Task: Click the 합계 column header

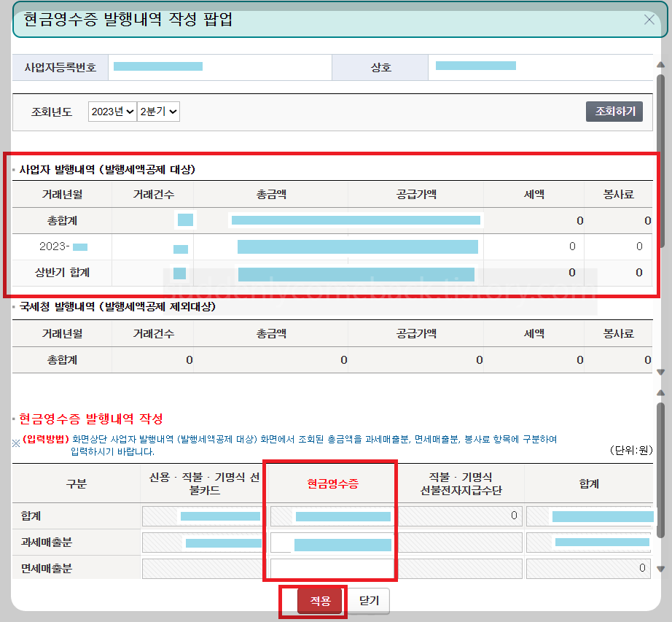Action: [x=590, y=484]
